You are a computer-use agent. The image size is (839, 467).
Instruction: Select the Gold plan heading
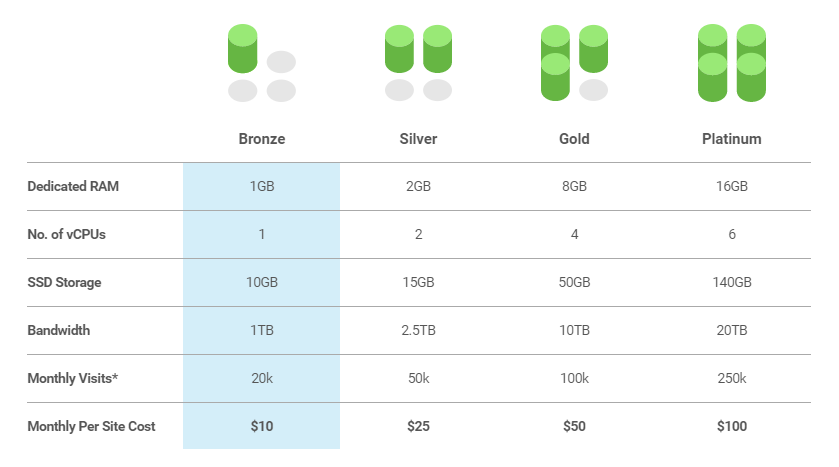[x=574, y=139]
